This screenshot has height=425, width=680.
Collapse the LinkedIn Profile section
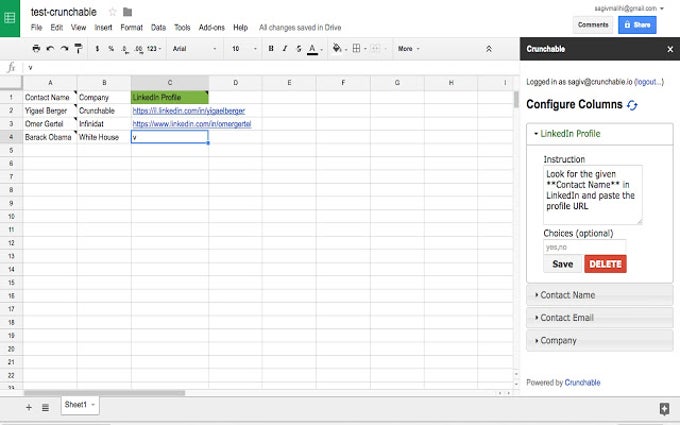tap(599, 134)
